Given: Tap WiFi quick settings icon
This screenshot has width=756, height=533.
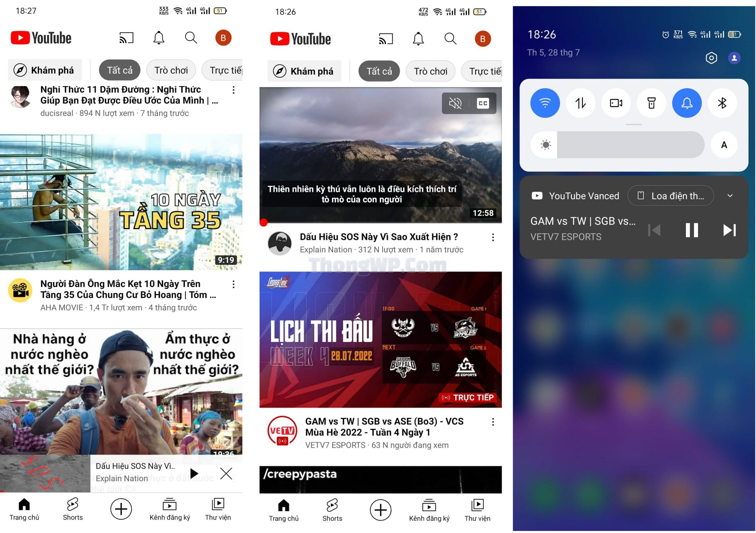Looking at the screenshot, I should click(x=546, y=104).
